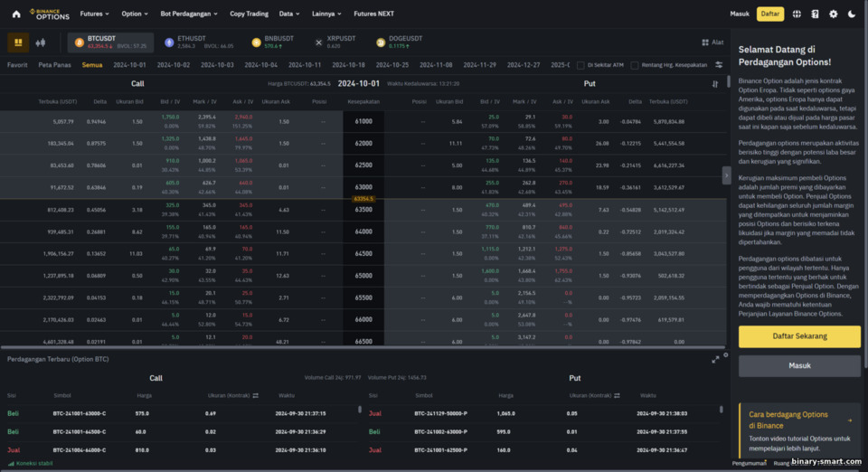Select the 61000 strike price row
The height and width of the screenshot is (472, 868).
click(363, 122)
